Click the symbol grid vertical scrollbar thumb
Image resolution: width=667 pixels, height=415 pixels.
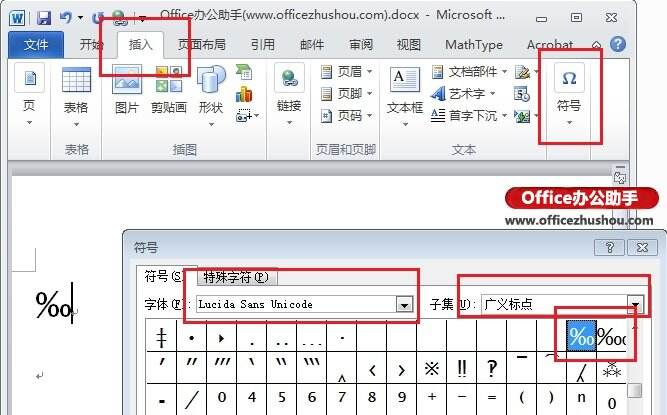point(634,390)
